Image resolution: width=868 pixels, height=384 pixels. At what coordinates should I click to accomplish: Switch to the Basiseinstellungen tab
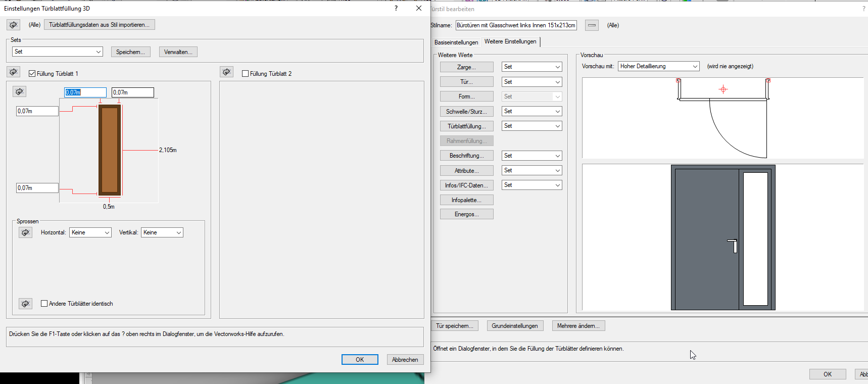coord(456,42)
